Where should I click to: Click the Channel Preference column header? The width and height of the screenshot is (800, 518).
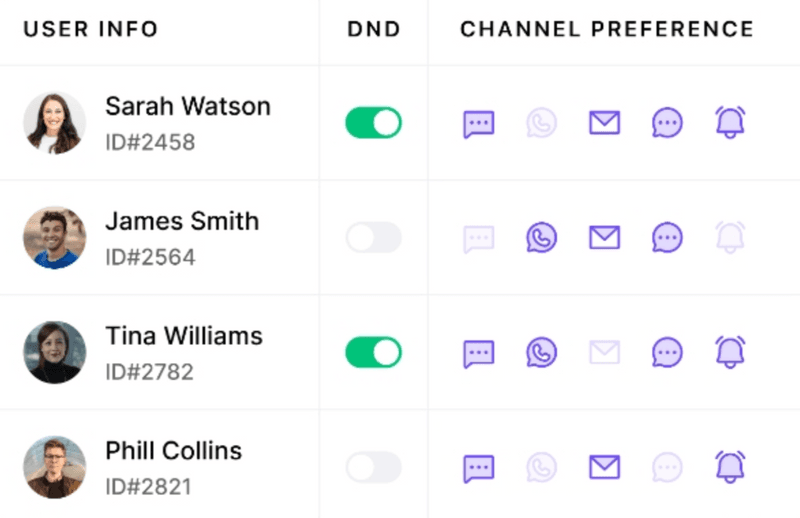point(607,29)
